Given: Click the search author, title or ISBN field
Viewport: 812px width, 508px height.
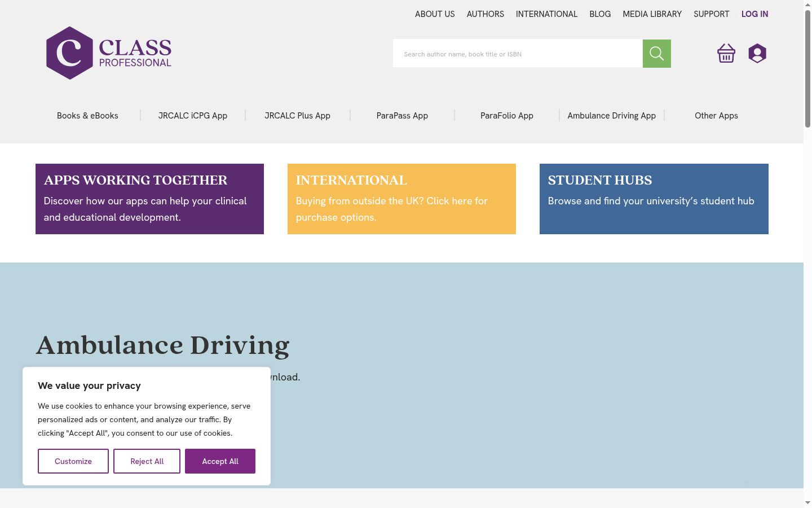Looking at the screenshot, I should pos(518,54).
